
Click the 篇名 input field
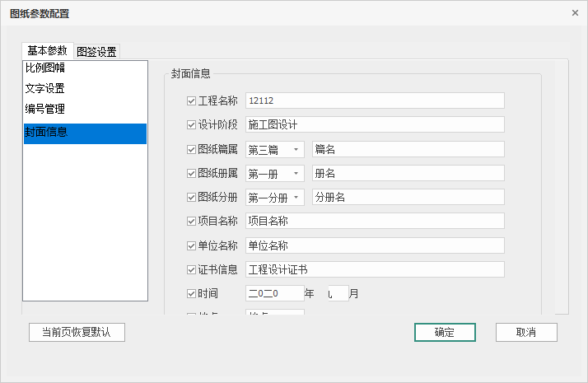click(408, 150)
